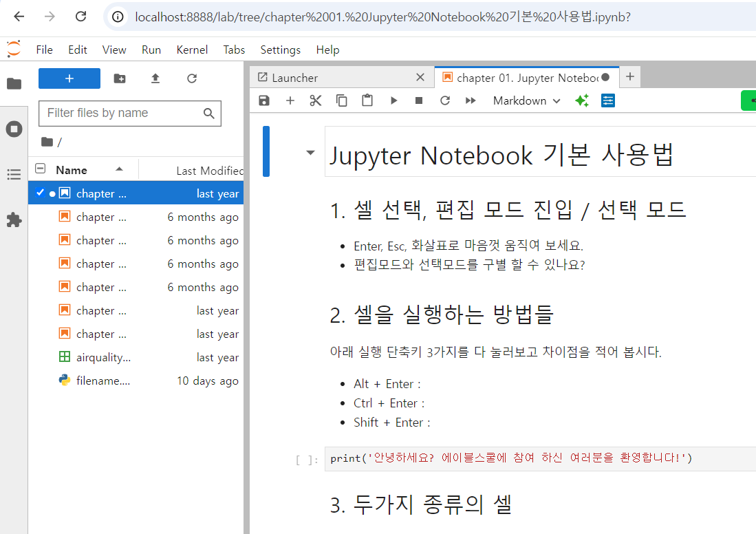
Task: Click the blue settings sliders toolbar icon
Action: (608, 100)
